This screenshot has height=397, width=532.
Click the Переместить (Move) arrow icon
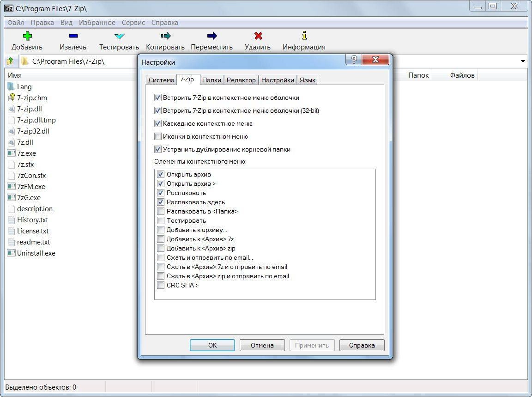(x=212, y=36)
